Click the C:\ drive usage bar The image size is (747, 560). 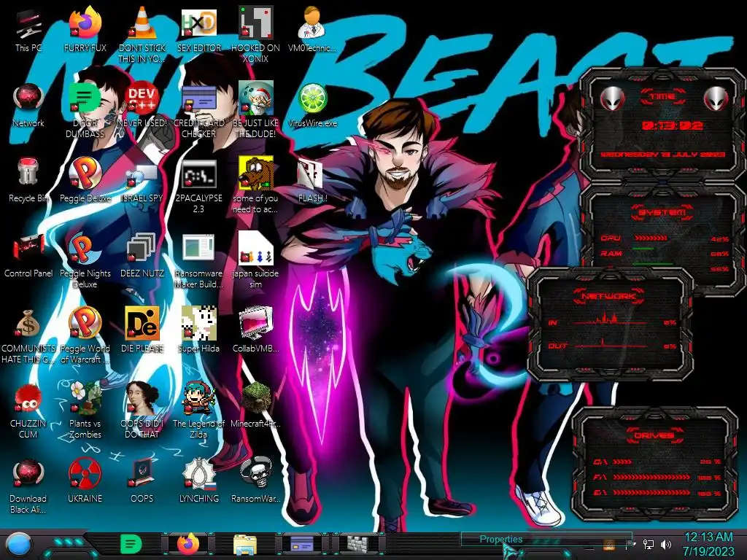(623, 462)
